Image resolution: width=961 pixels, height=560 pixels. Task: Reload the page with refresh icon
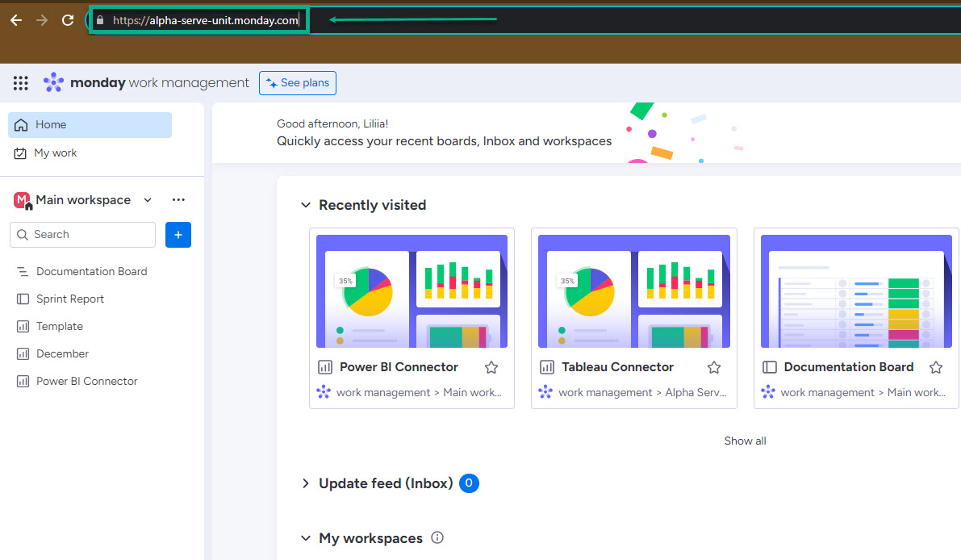point(68,20)
